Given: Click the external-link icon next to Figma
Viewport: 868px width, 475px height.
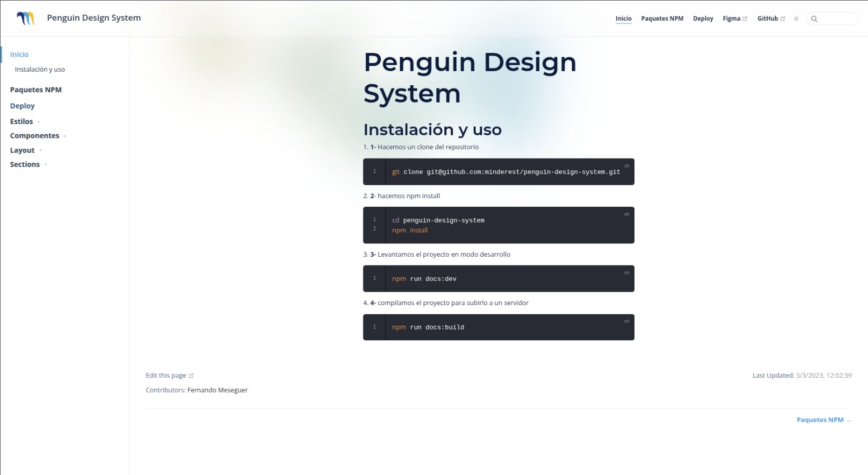Looking at the screenshot, I should point(745,19).
